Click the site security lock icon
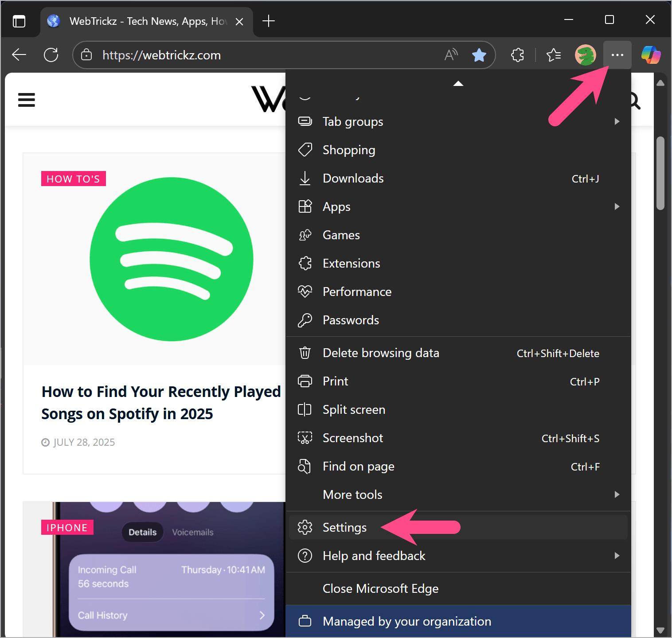672x638 pixels. pos(86,55)
